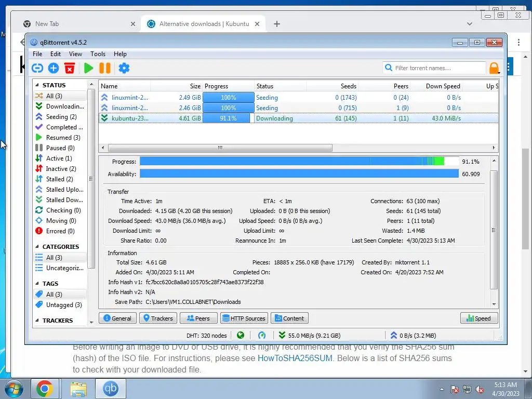Select the kubuntu-23 torrent row
Image resolution: width=532 pixels, height=399 pixels.
coord(299,118)
